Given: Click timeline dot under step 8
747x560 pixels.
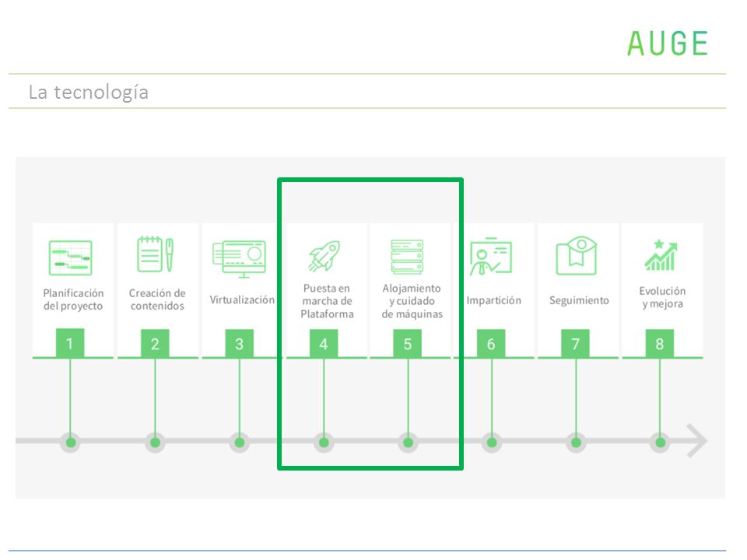Looking at the screenshot, I should (x=661, y=443).
